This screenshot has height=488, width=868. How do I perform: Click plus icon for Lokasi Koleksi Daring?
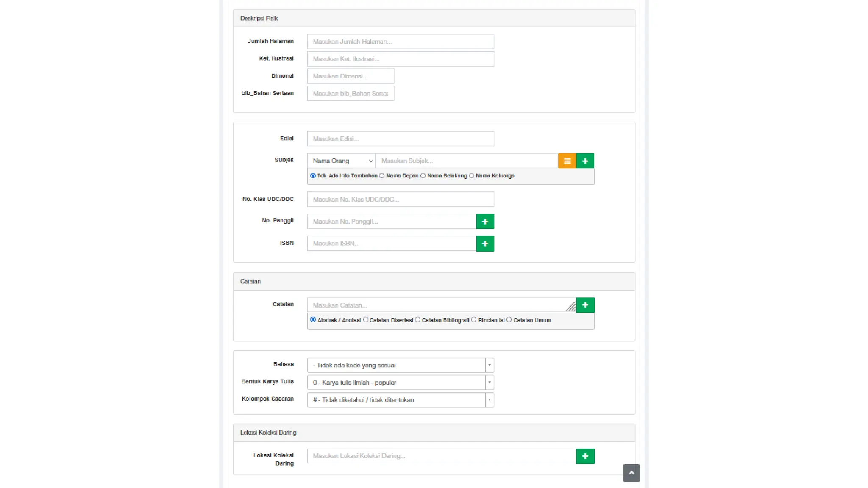click(x=585, y=456)
